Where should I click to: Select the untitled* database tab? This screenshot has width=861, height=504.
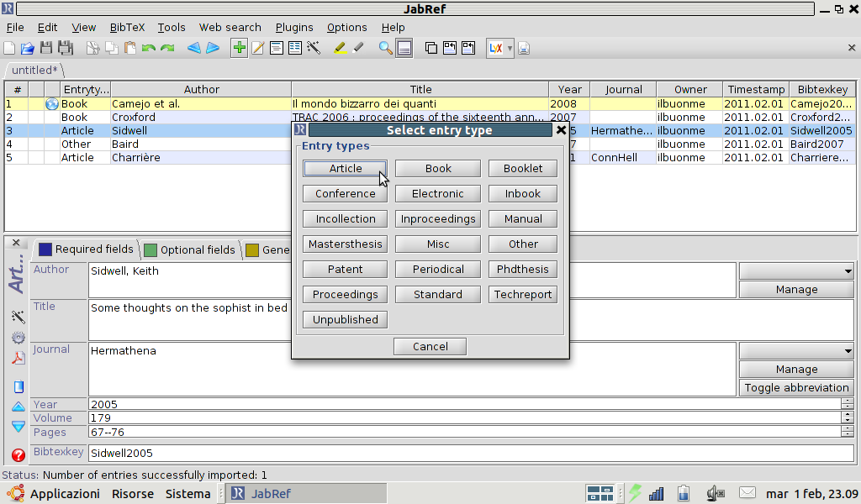point(34,71)
